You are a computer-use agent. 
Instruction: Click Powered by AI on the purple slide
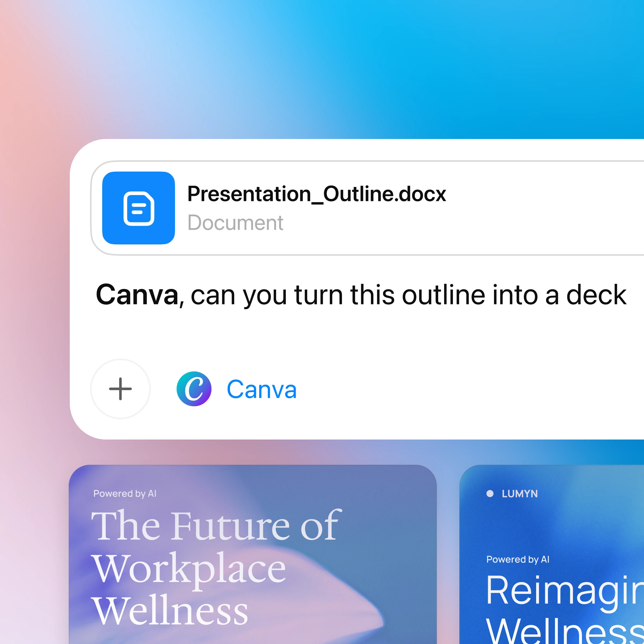(x=125, y=494)
